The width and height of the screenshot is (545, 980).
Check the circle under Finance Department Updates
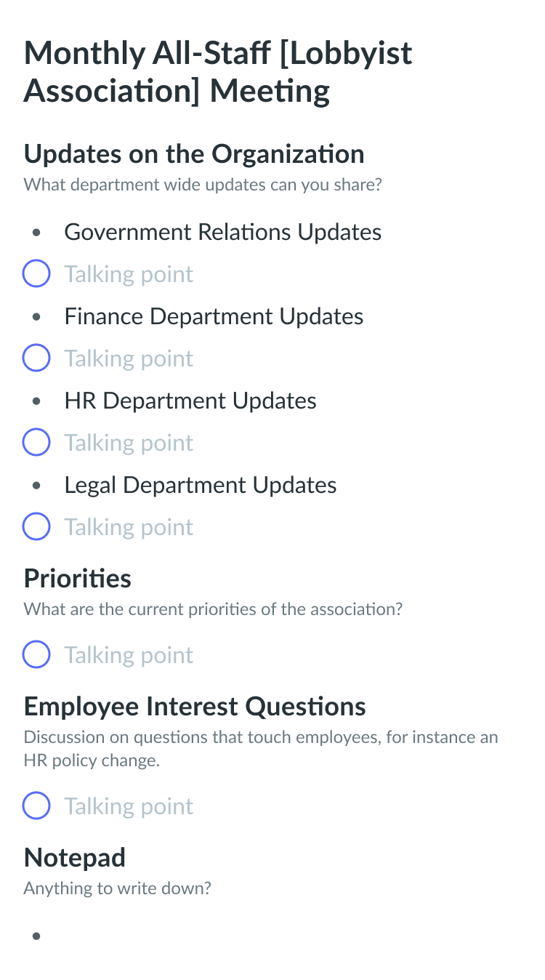(36, 358)
